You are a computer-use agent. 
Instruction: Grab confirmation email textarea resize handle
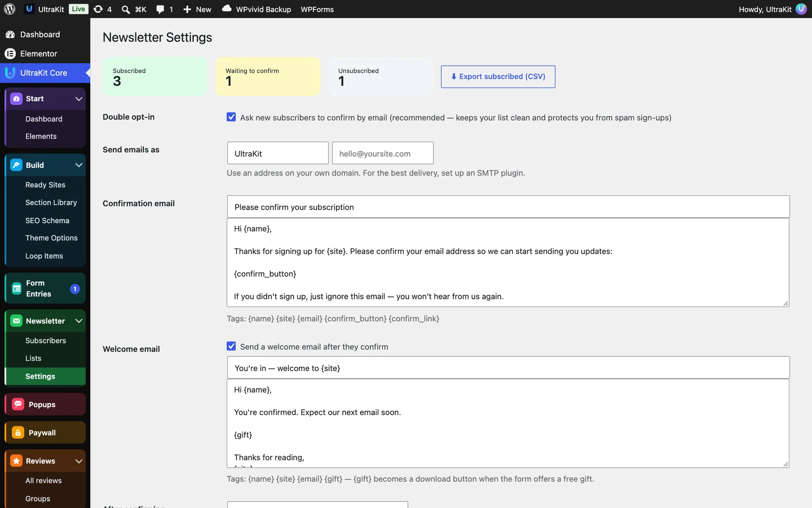tap(786, 303)
